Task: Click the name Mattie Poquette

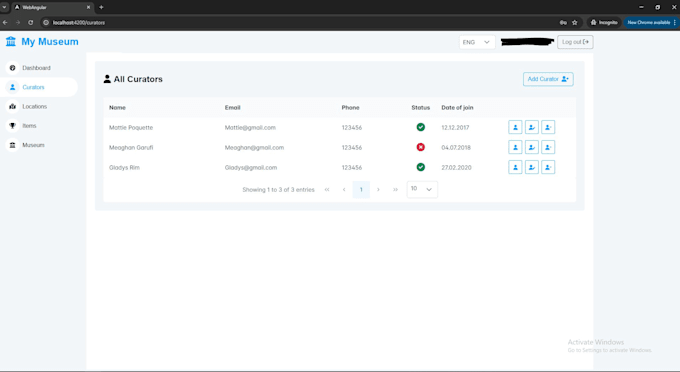Action: 131,127
